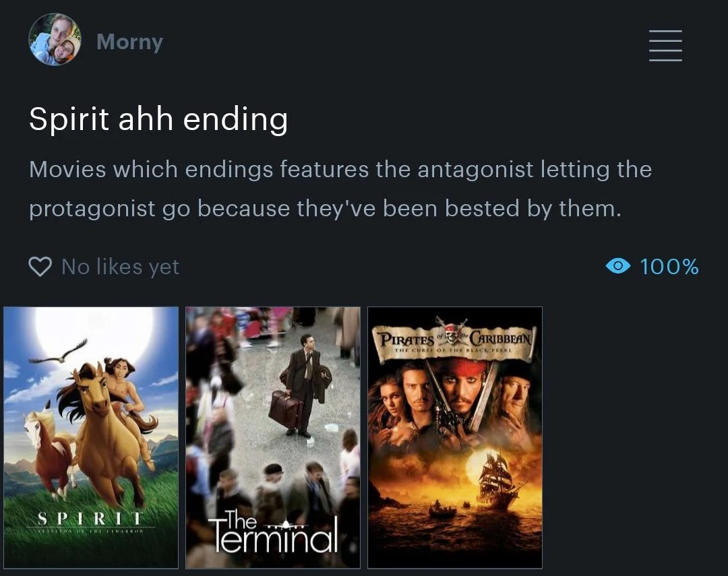Image resolution: width=728 pixels, height=576 pixels.
Task: Click the 100% watched percentage
Action: [669, 267]
